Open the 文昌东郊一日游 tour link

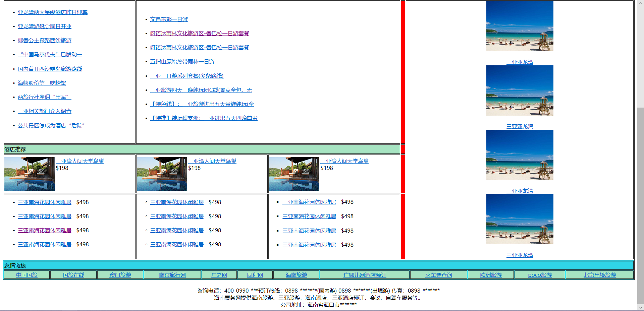tap(169, 19)
